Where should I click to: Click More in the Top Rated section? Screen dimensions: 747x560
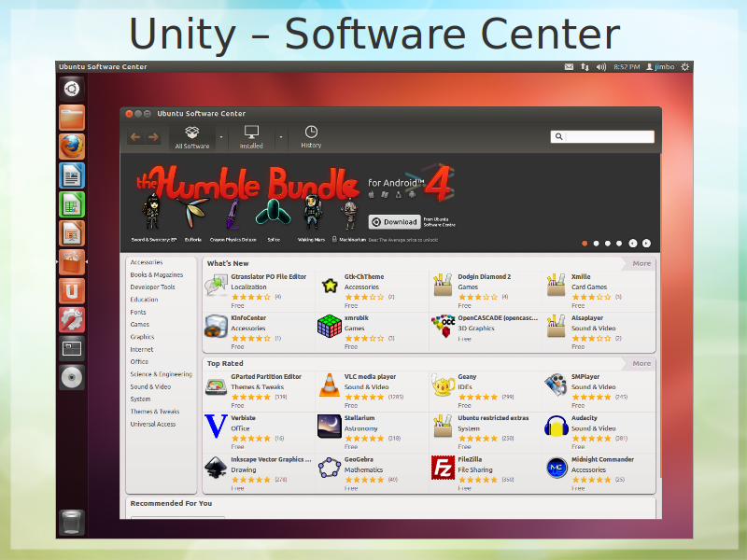[x=641, y=363]
